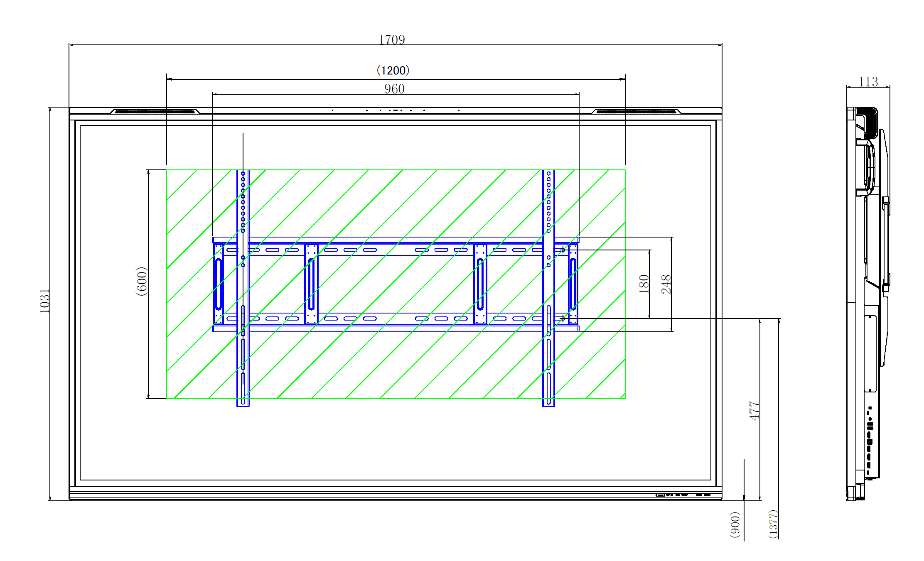Click the right blue vertical mounting rail
The height and width of the screenshot is (561, 924).
pos(548,288)
